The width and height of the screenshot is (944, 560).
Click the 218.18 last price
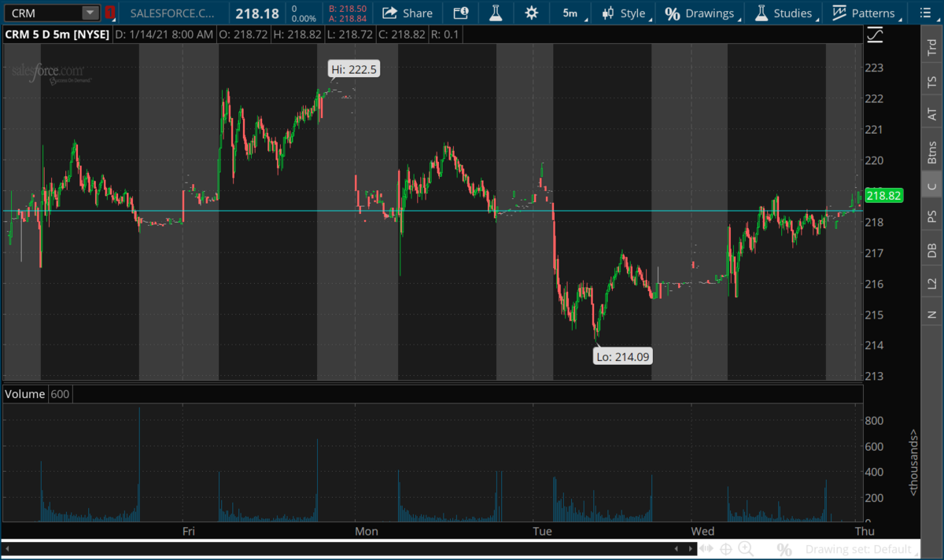(256, 13)
